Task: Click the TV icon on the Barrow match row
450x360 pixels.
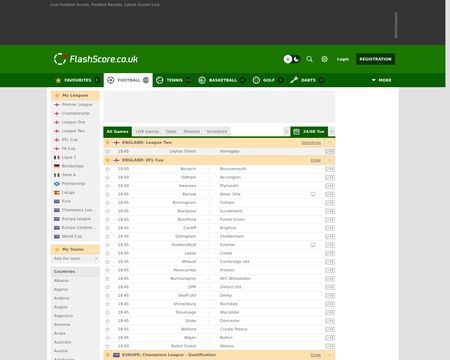Action: (313, 194)
